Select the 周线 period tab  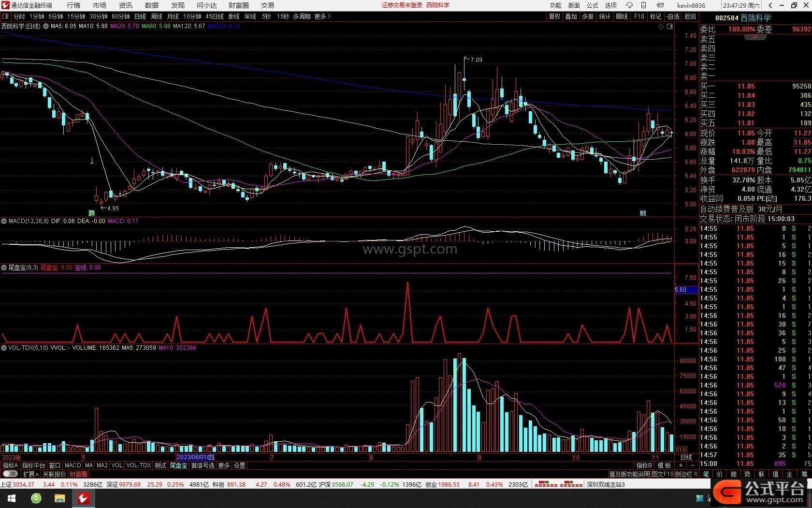point(157,16)
